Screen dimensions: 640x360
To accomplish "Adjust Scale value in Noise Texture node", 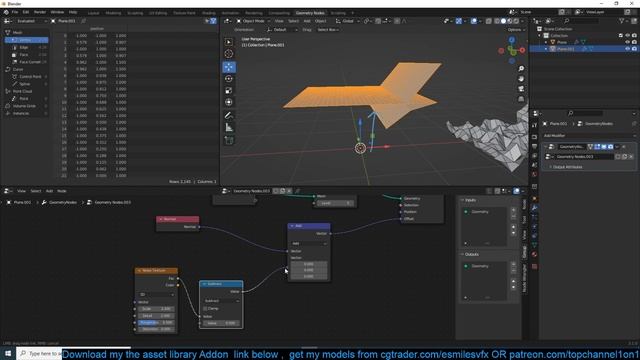I will 156,309.
